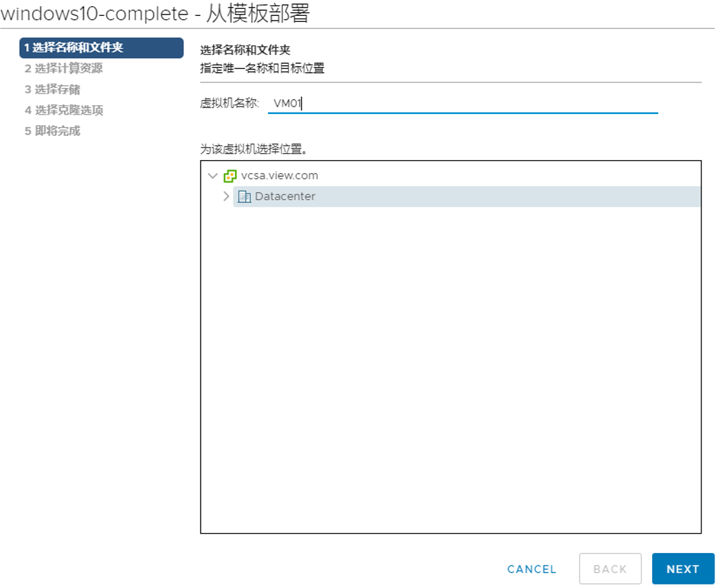720x588 pixels.
Task: Click the 虚拟机名称 label
Action: tap(229, 103)
